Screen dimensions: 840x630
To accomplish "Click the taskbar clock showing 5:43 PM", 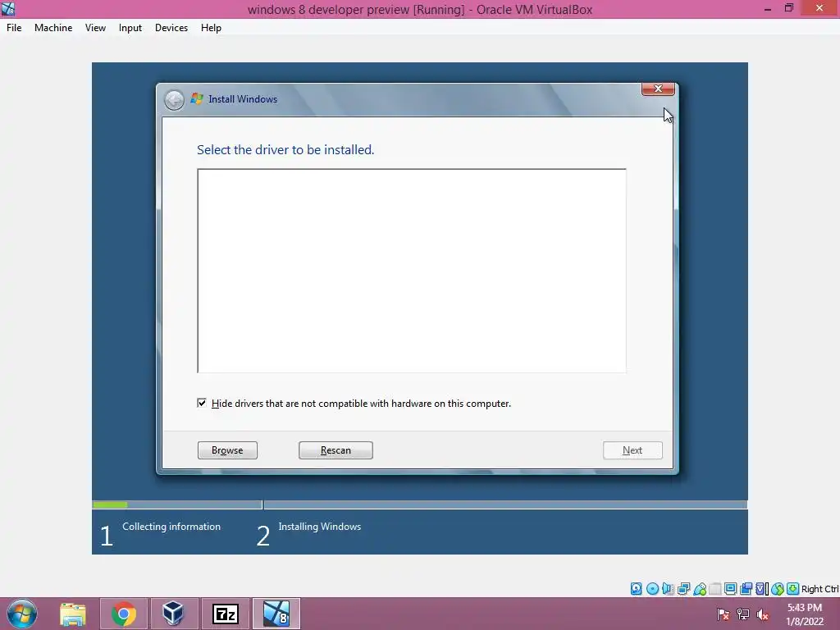I will pyautogui.click(x=805, y=614).
